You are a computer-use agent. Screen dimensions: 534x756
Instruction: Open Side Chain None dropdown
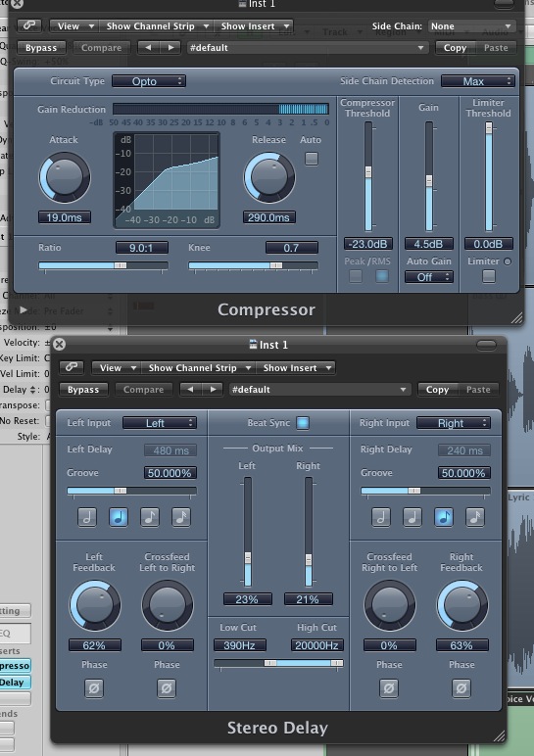tap(471, 26)
